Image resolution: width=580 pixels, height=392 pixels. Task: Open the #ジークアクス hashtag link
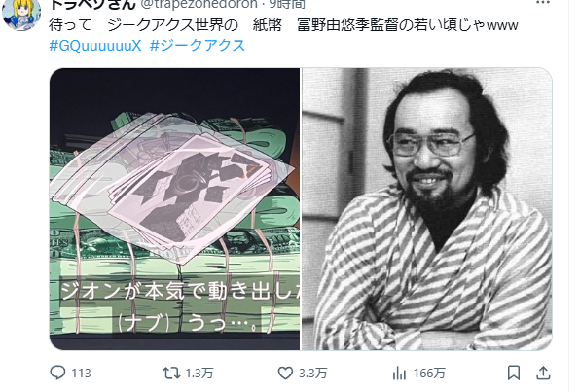tap(198, 45)
